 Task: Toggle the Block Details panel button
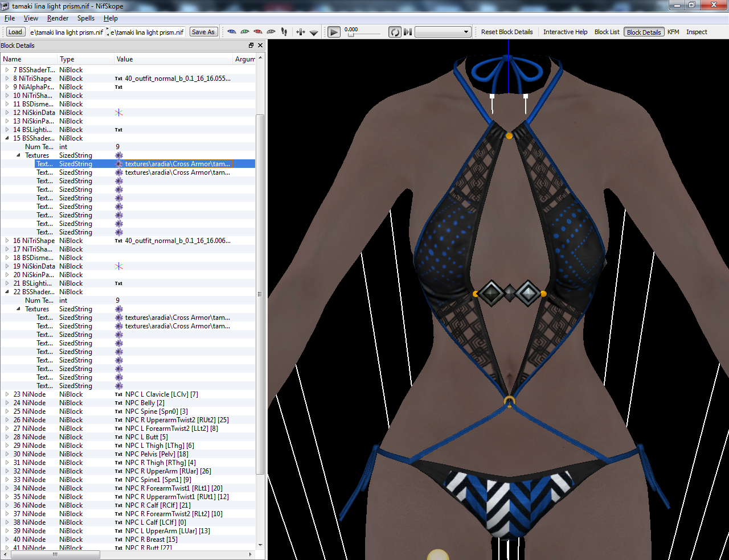point(644,32)
